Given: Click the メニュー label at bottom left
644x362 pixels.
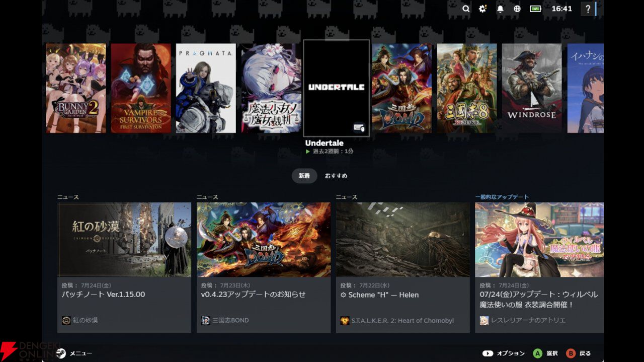Looking at the screenshot, I should 81,353.
